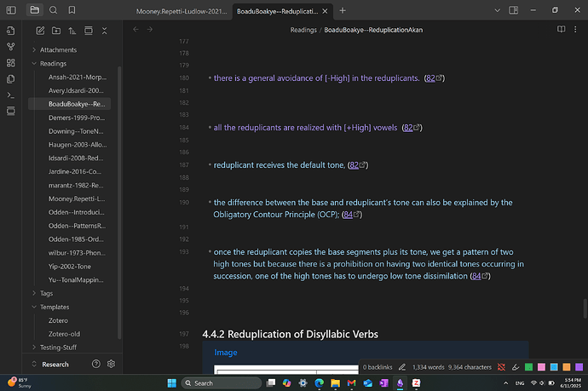Close the BoaduBoakye tab
The height and width of the screenshot is (391, 588).
point(325,11)
